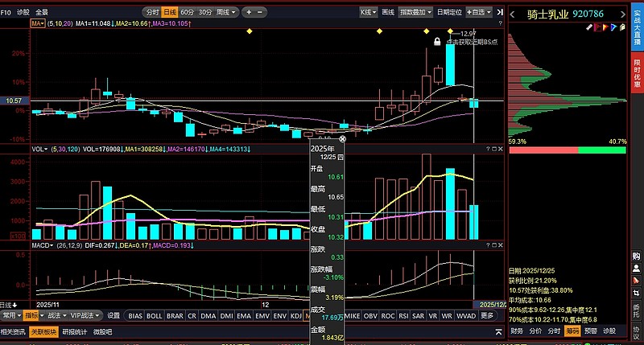Click the lock icon for BS points
Screen dimensions: 644x345
[x=437, y=41]
